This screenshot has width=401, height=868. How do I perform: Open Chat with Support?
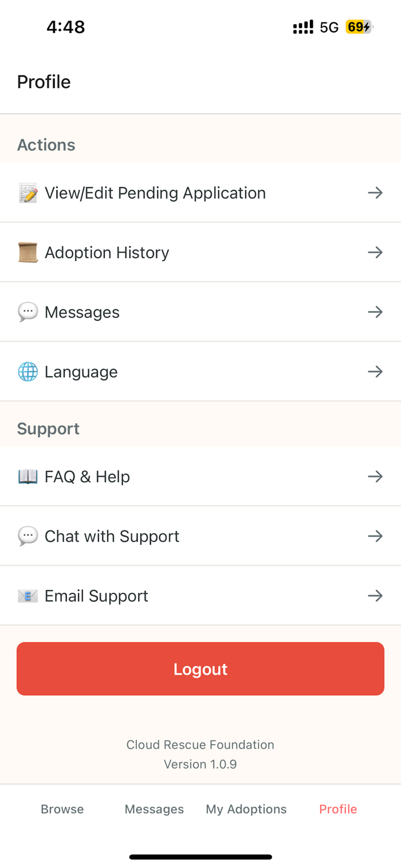pos(112,536)
